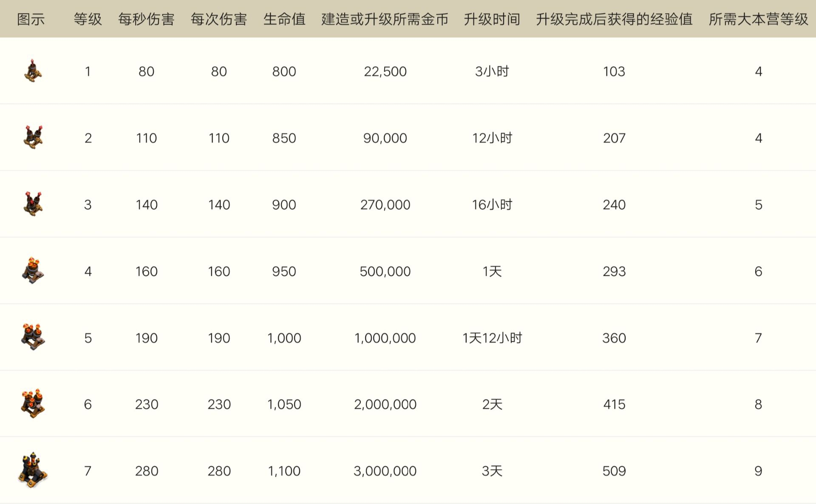Select the experience value 293
Viewport: 816px width, 504px height.
[614, 272]
